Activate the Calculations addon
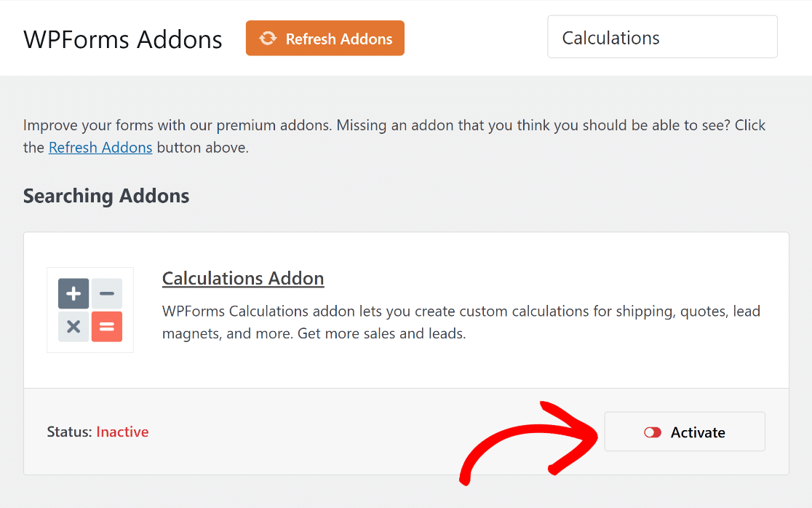The height and width of the screenshot is (508, 812). click(697, 432)
